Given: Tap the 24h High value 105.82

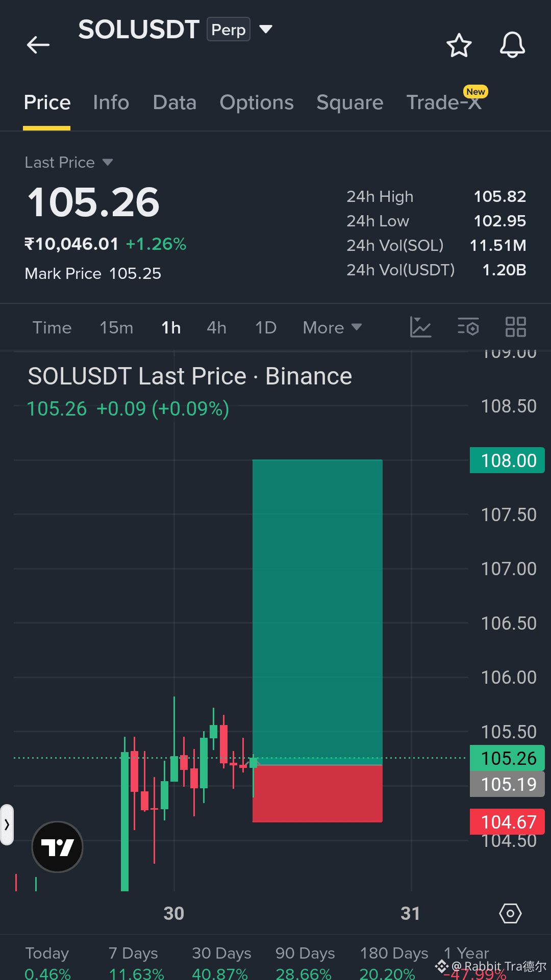Looking at the screenshot, I should point(500,196).
